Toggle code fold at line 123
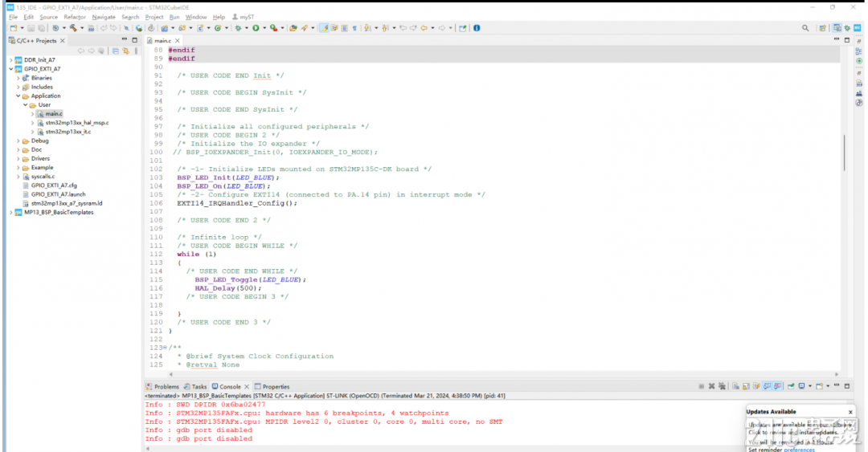Viewport: 868px width, 452px height. (165, 348)
